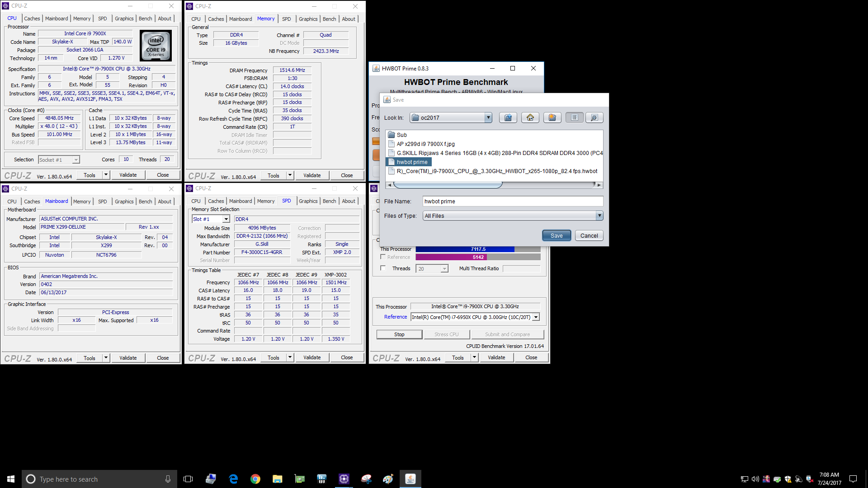This screenshot has width=868, height=488.
Task: Click the Intel Core i9 X-series logo
Action: coord(156,46)
